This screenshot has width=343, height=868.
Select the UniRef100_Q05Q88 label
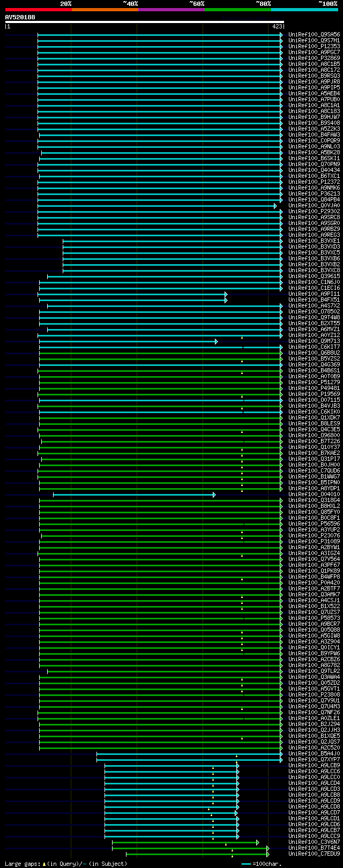pyautogui.click(x=314, y=630)
